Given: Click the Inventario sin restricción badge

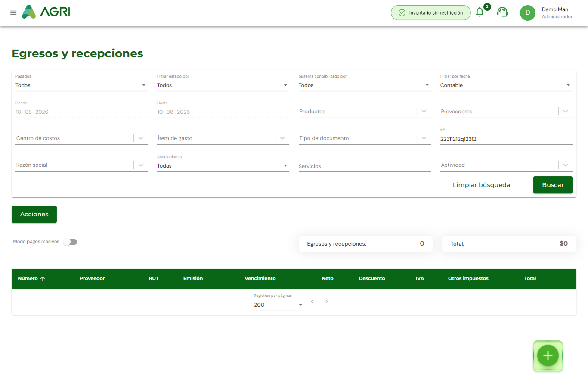Looking at the screenshot, I should click(x=431, y=13).
